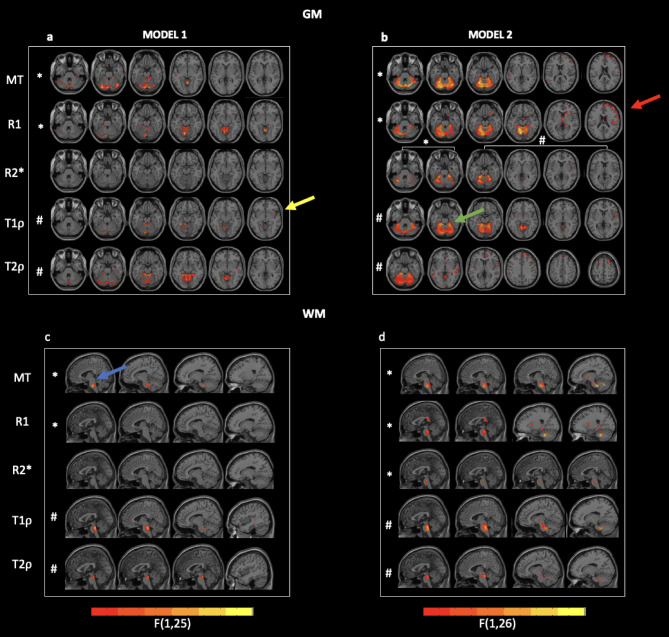Viewport: 669px width, 637px height.
Task: Open the first axial slice of panel b's fourth row
Action: coord(405,219)
